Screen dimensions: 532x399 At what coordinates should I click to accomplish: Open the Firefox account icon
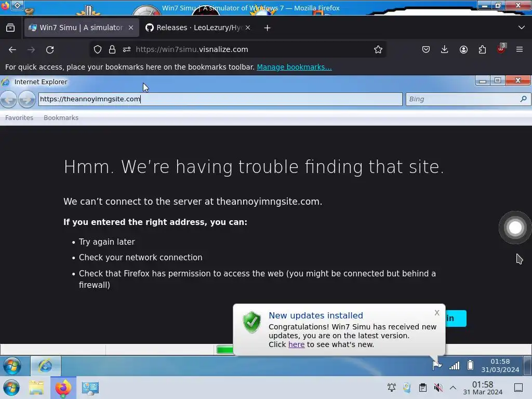tap(463, 49)
